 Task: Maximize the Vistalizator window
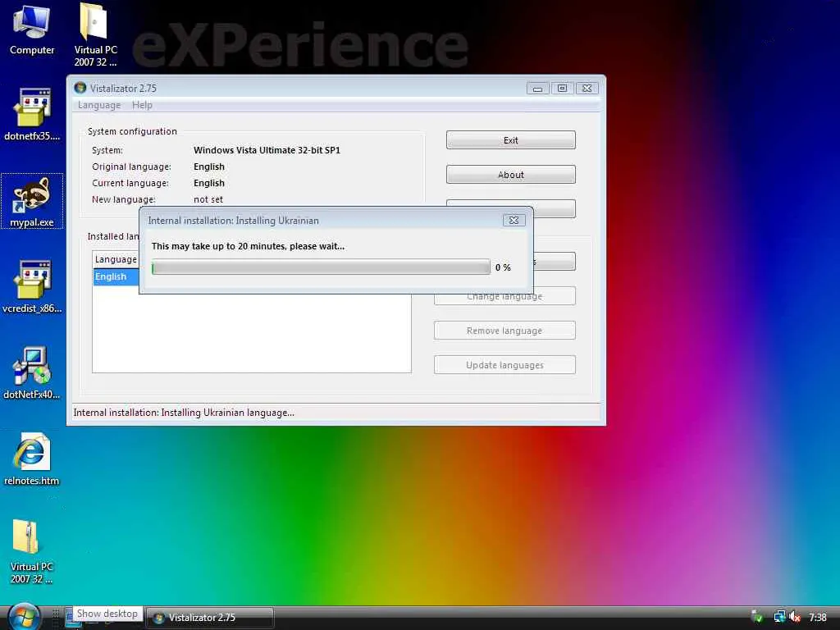(x=562, y=88)
